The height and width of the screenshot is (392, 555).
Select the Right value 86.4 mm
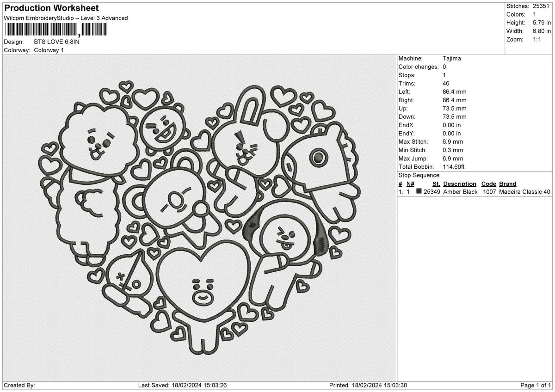click(455, 100)
